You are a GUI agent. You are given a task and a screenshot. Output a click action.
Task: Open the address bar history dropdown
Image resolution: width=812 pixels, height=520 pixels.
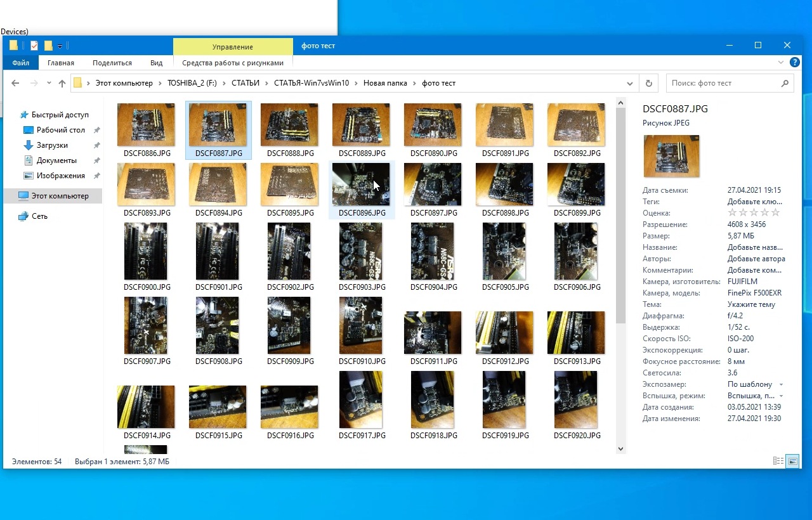click(630, 83)
